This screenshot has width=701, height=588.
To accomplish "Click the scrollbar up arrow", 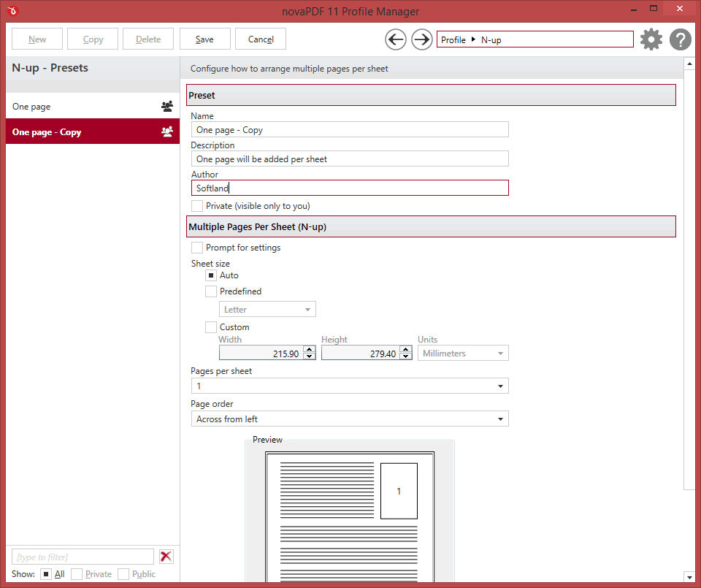I will point(690,64).
